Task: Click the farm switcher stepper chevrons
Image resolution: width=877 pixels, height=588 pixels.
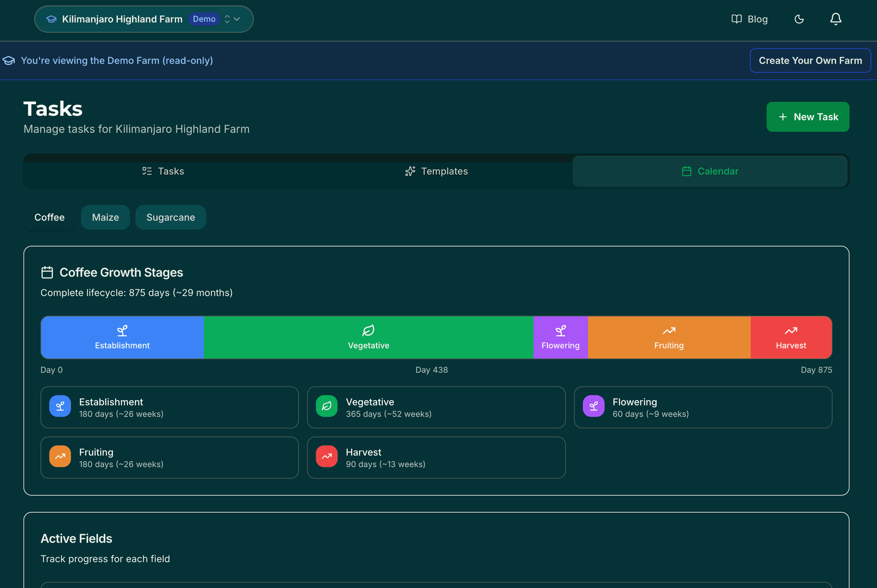Action: point(227,19)
